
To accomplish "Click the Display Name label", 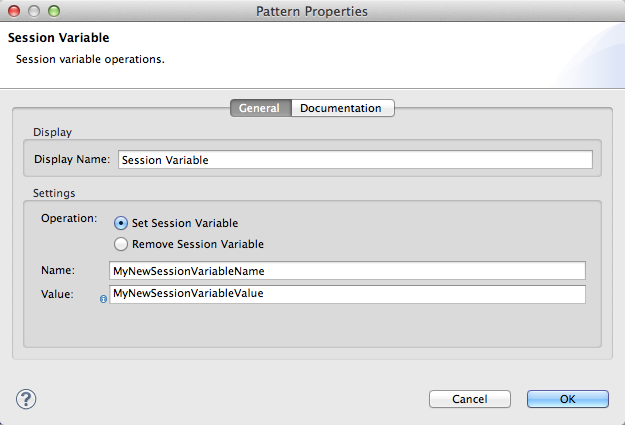I will [x=72, y=159].
